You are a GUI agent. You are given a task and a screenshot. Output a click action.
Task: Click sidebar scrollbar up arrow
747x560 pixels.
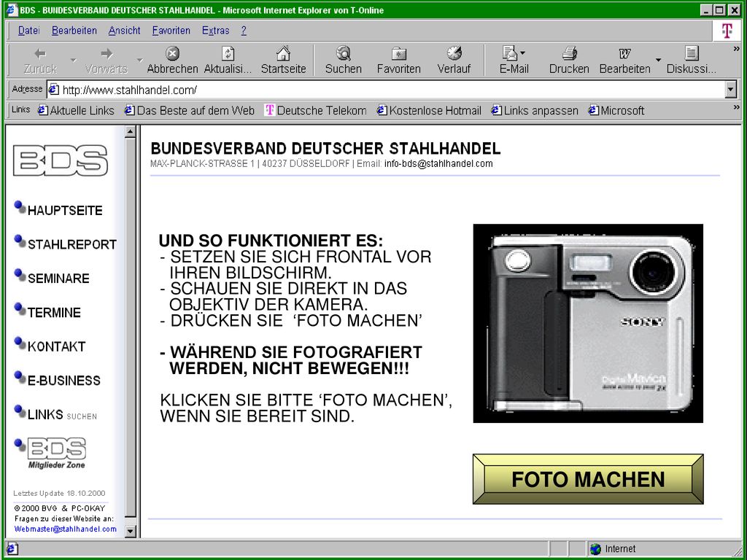pyautogui.click(x=130, y=133)
